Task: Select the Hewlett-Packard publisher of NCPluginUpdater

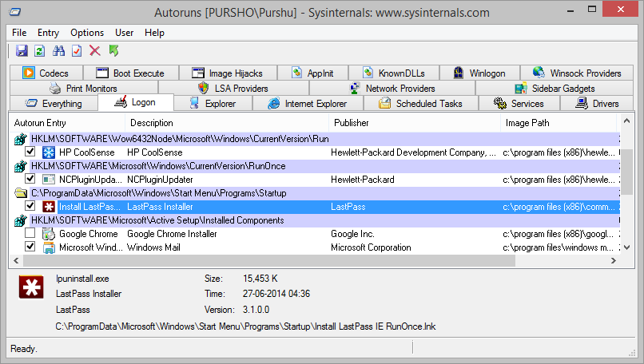Action: (362, 180)
